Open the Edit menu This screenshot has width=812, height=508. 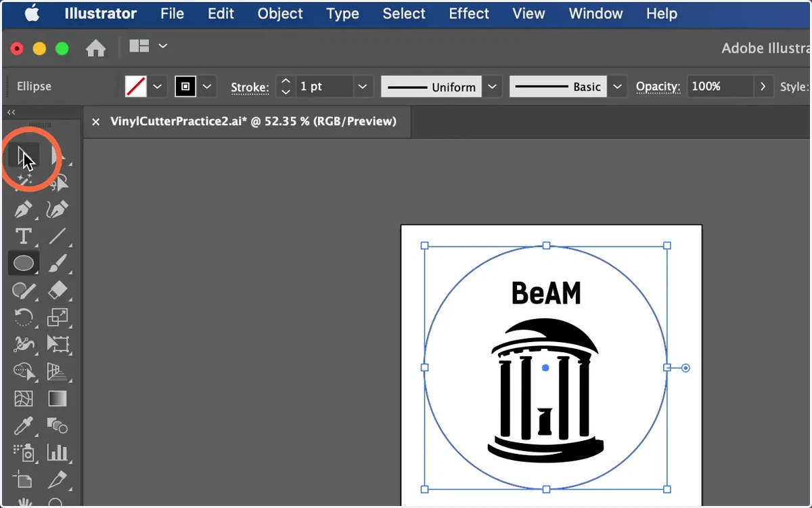[221, 14]
